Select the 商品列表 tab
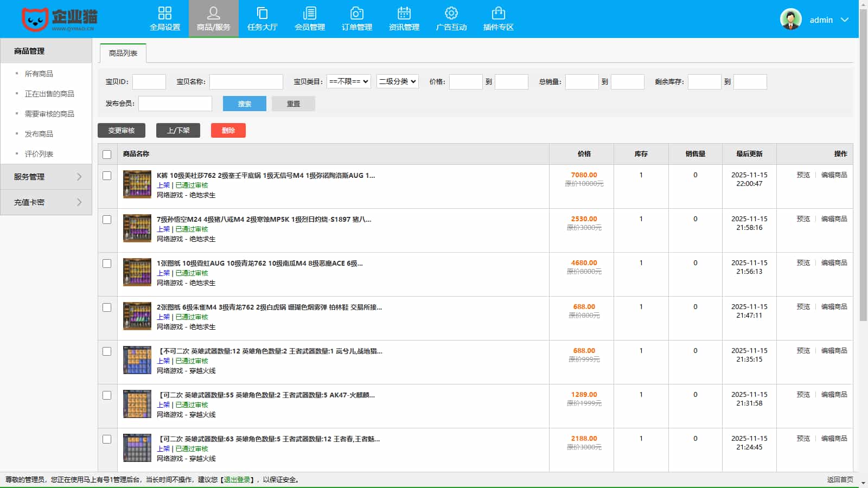This screenshot has width=868, height=488. [123, 53]
